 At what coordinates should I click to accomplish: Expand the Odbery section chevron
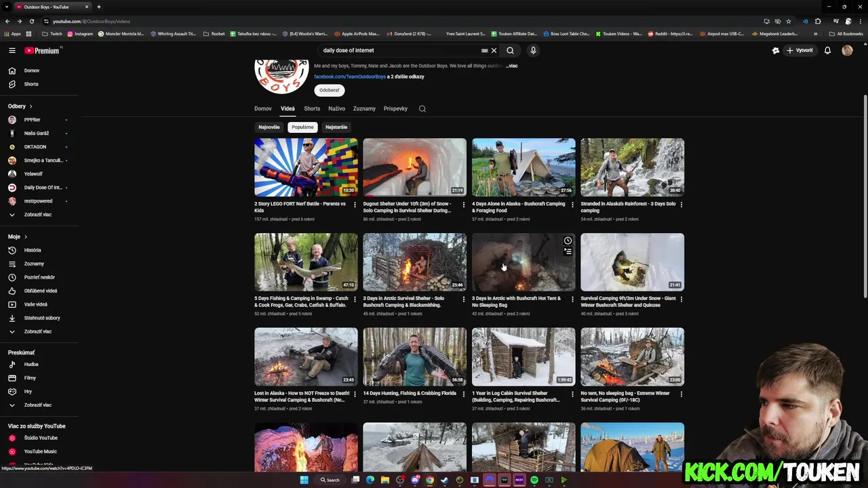(31, 106)
